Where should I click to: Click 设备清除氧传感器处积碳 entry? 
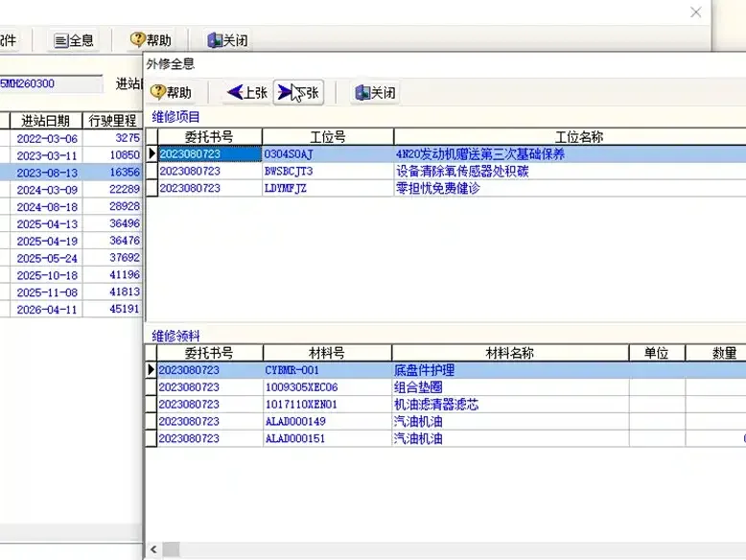[x=462, y=172]
